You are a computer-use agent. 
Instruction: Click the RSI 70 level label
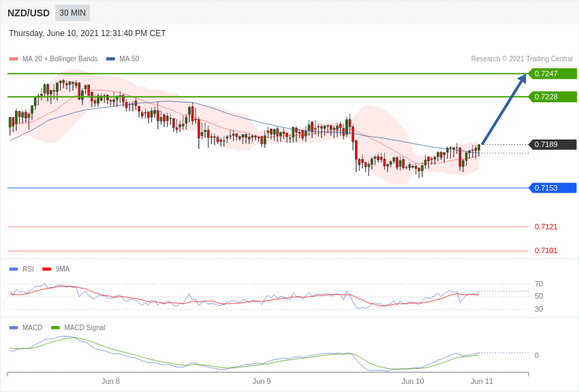point(539,284)
